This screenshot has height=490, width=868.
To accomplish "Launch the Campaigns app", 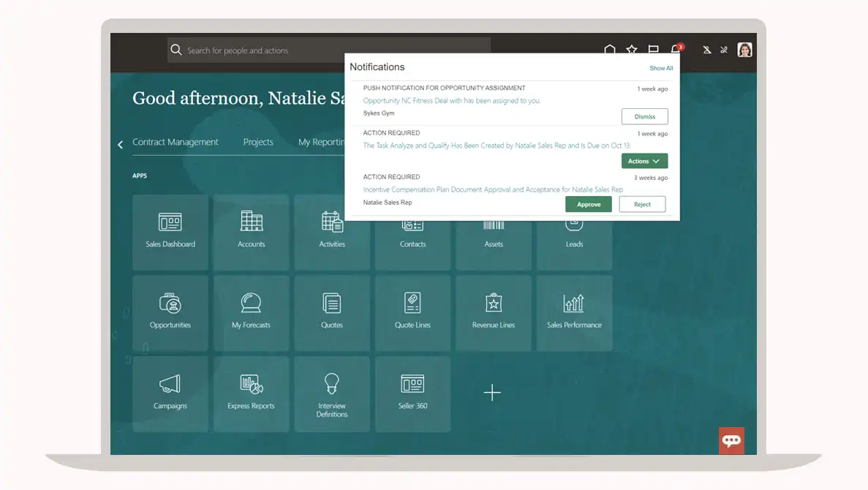I will click(170, 393).
